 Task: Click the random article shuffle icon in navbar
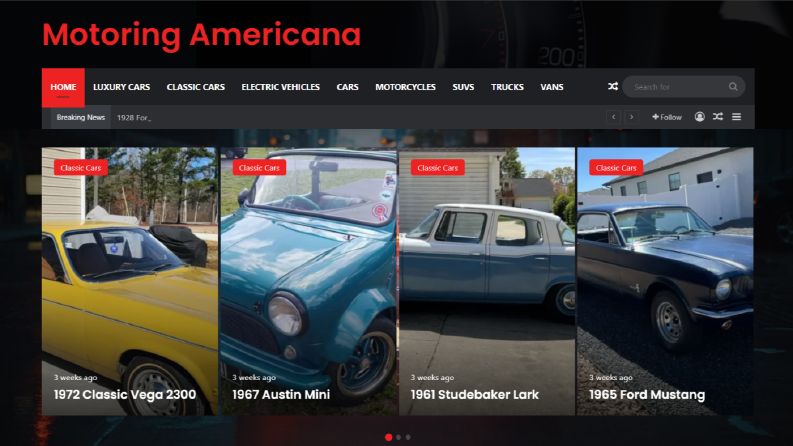click(612, 86)
